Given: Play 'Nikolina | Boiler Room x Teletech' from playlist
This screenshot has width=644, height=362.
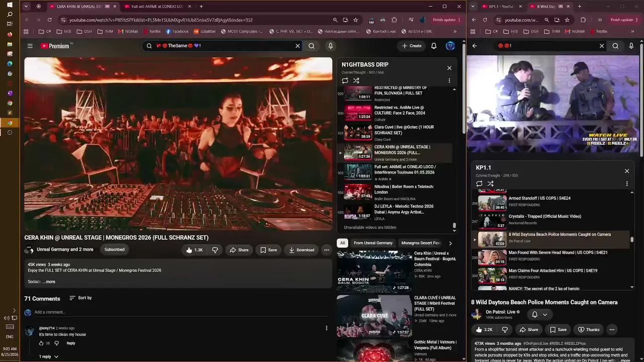Looking at the screenshot, I should point(395,192).
